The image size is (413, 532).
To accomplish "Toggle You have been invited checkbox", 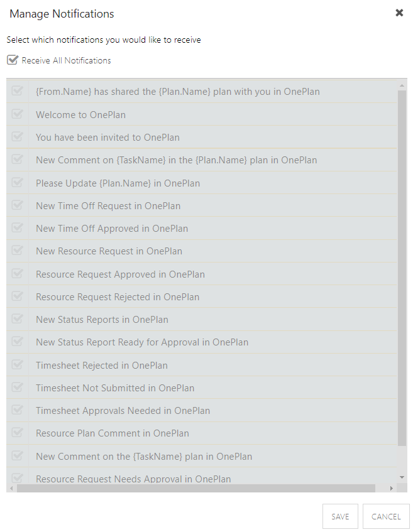I will coord(17,137).
